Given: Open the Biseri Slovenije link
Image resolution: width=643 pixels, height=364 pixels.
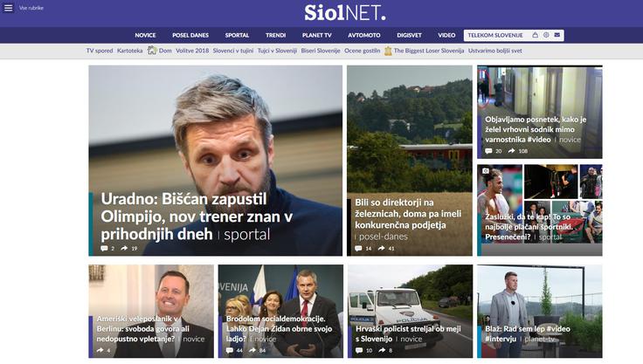Looking at the screenshot, I should (x=321, y=51).
